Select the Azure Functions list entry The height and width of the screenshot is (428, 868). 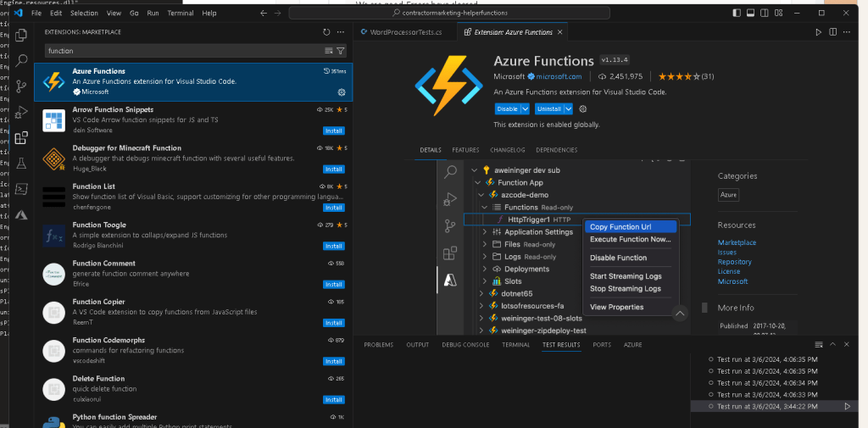pos(193,82)
